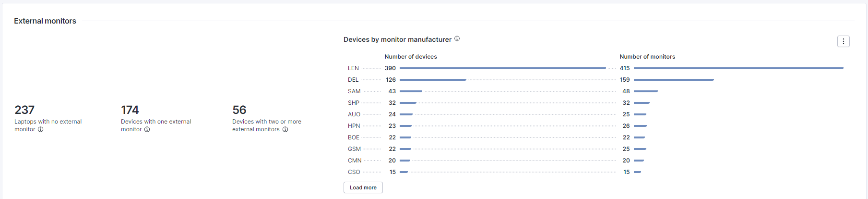Select the HPN manufacturer row label

click(354, 126)
